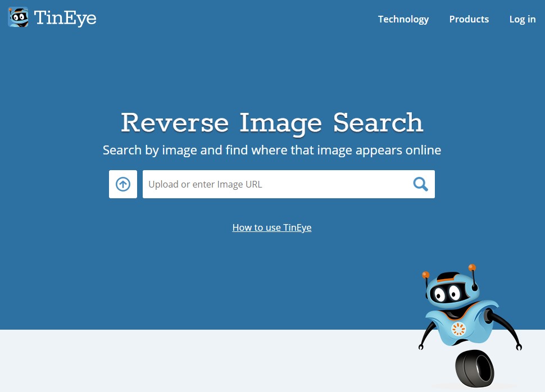545x392 pixels.
Task: Click the robot mascot's right claw hand
Action: (519, 347)
